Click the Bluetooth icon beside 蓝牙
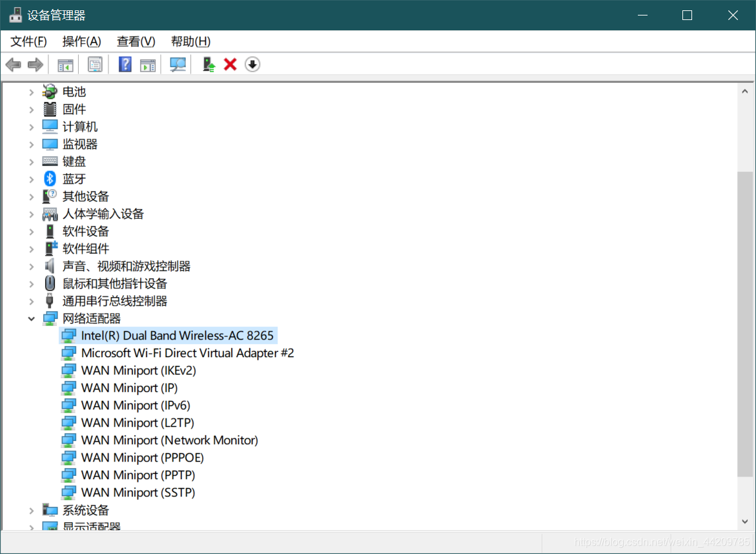This screenshot has height=554, width=756. coord(50,179)
